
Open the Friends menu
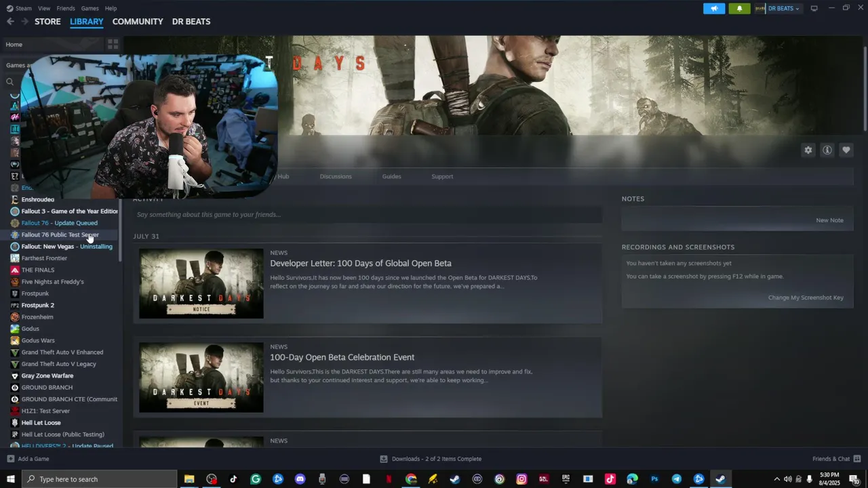pos(66,8)
